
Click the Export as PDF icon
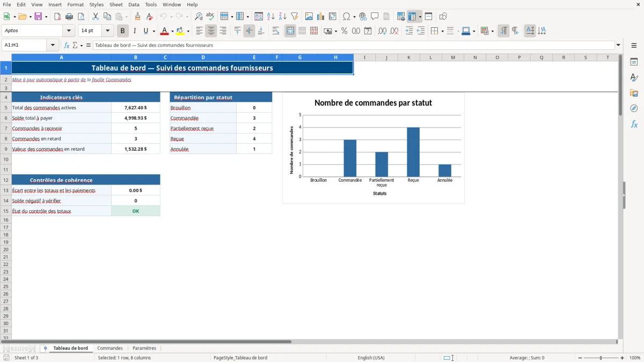click(57, 17)
